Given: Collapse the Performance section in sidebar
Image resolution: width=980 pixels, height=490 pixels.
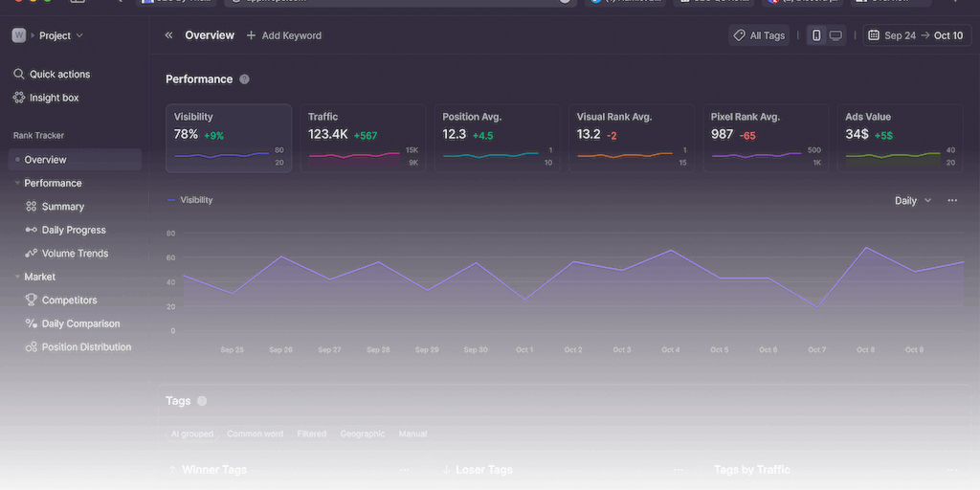Looking at the screenshot, I should 18,183.
